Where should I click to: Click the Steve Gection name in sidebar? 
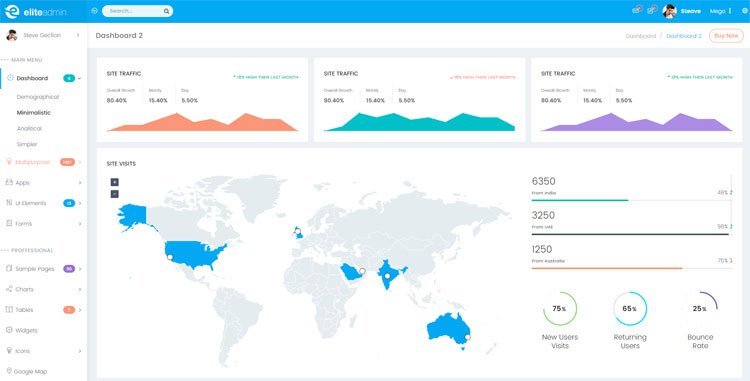pyautogui.click(x=42, y=35)
